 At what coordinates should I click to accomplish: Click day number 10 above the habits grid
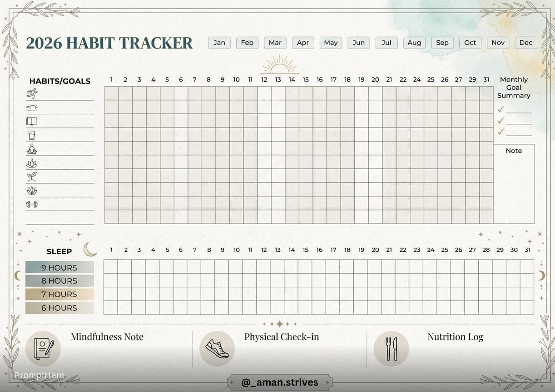coord(236,80)
